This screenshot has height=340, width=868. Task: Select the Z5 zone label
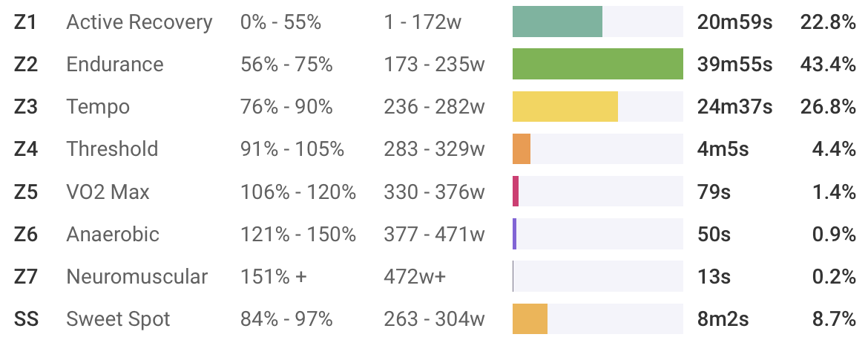(26, 192)
